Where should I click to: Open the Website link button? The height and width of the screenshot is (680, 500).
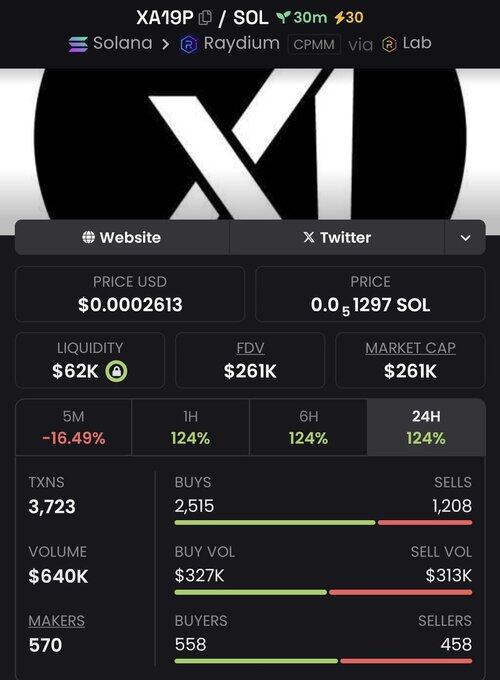click(122, 238)
